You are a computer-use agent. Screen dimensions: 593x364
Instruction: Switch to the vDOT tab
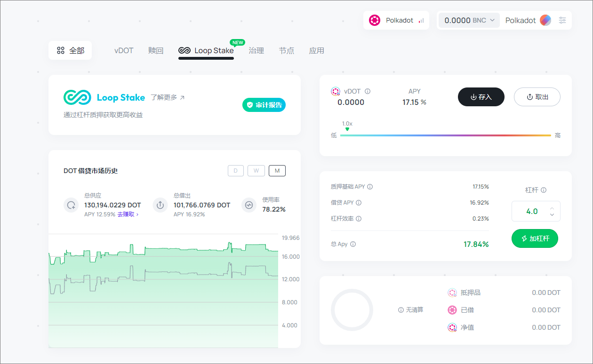[124, 50]
